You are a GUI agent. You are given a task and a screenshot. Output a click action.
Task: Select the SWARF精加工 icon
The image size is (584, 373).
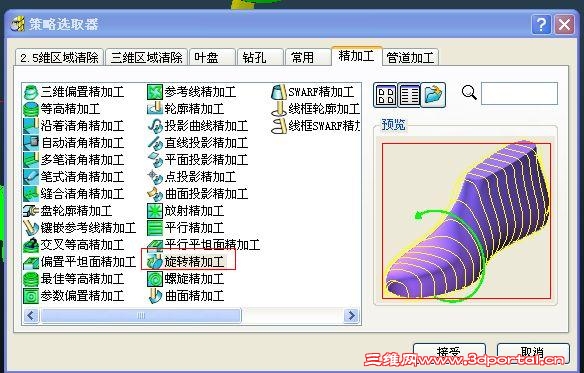279,92
